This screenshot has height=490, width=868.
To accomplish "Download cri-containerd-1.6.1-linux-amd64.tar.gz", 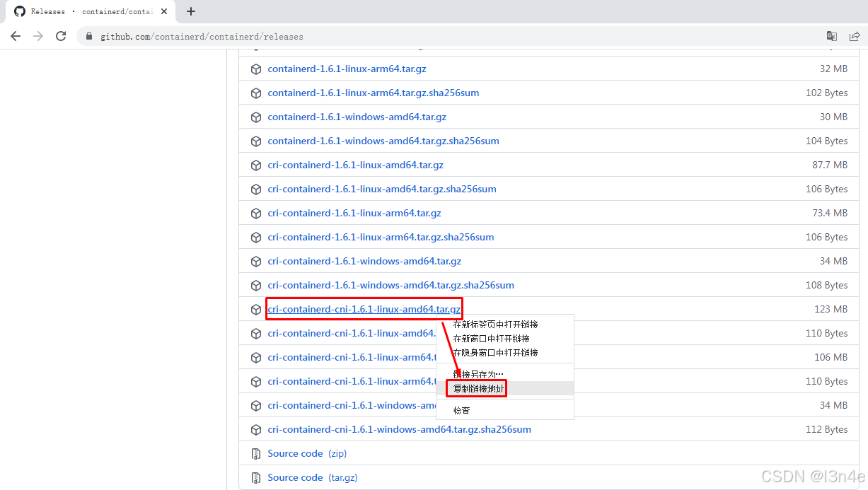I will pyautogui.click(x=356, y=165).
